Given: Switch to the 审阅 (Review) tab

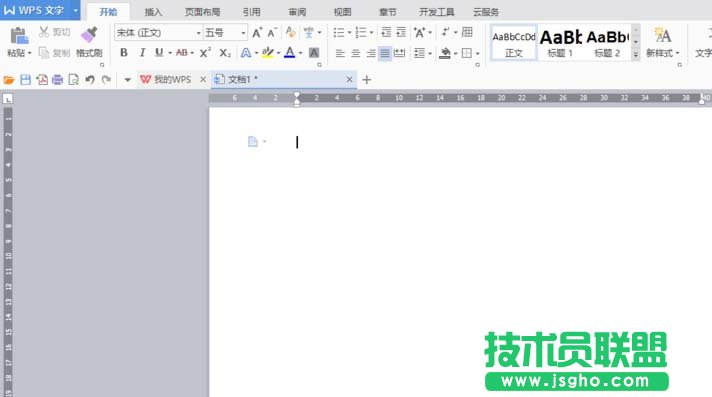Looking at the screenshot, I should [x=297, y=12].
